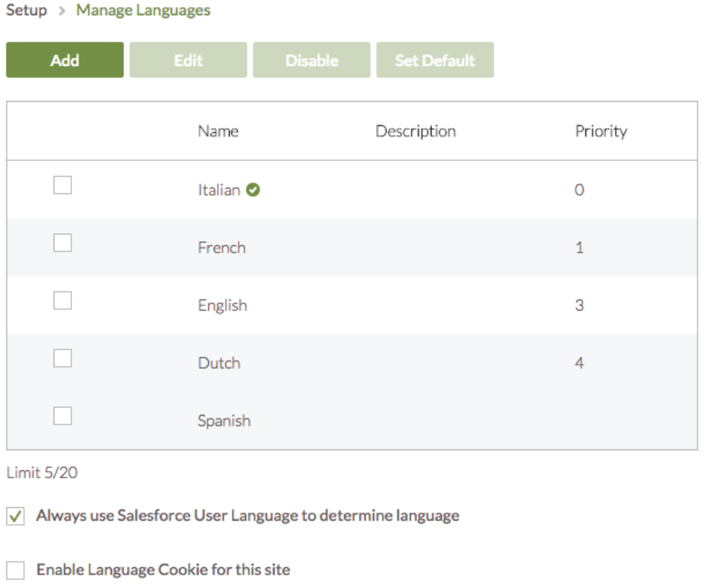Click the Disable button
Screen dimensions: 711x588
(311, 60)
